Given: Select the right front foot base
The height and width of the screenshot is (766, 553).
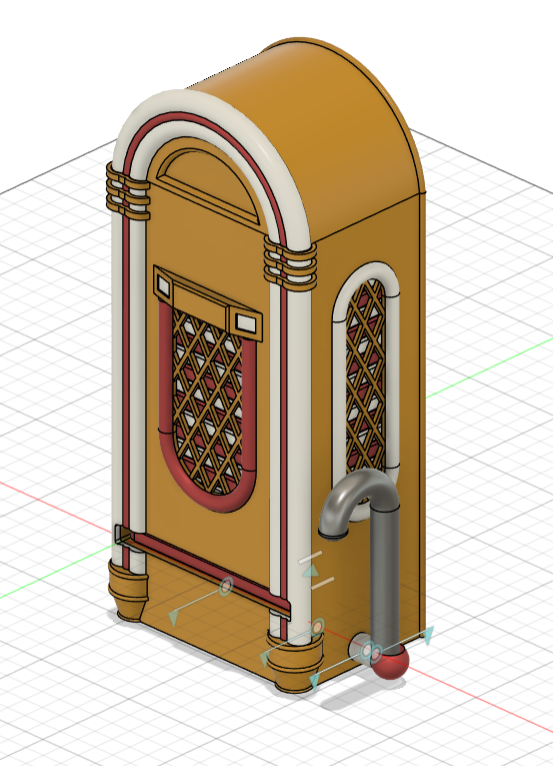Looking at the screenshot, I should coord(297,661).
